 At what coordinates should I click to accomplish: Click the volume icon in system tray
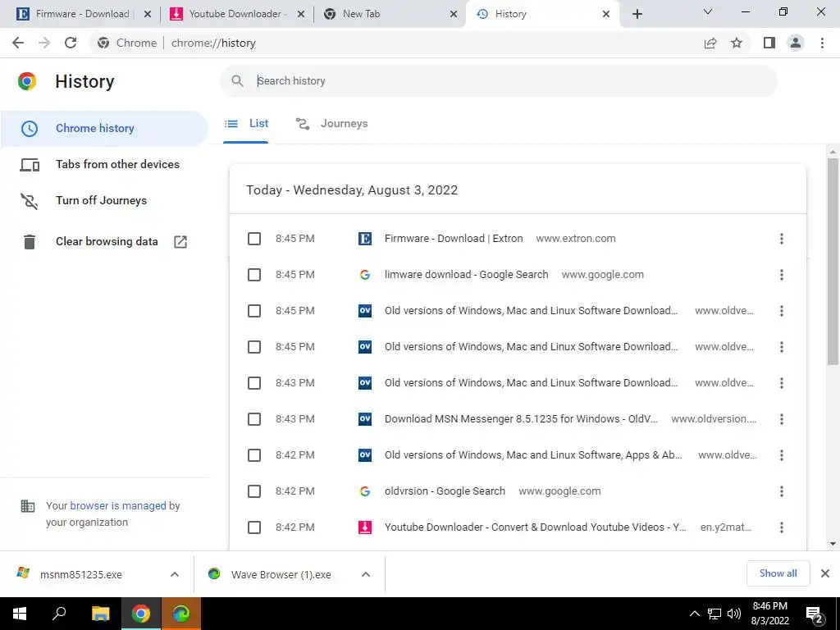coord(734,614)
